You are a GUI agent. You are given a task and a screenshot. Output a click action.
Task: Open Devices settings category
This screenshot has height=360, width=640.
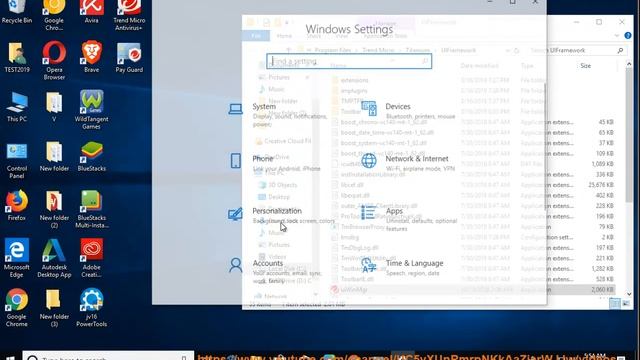click(408, 111)
